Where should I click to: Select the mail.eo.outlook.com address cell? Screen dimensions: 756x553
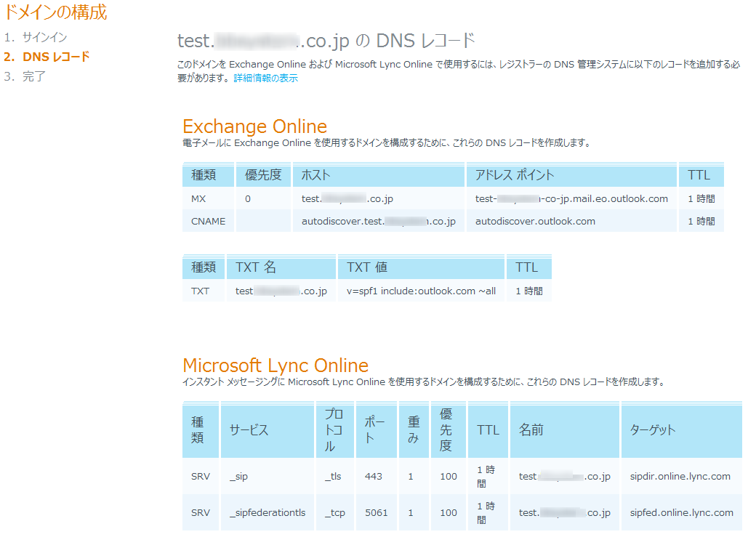[571, 198]
